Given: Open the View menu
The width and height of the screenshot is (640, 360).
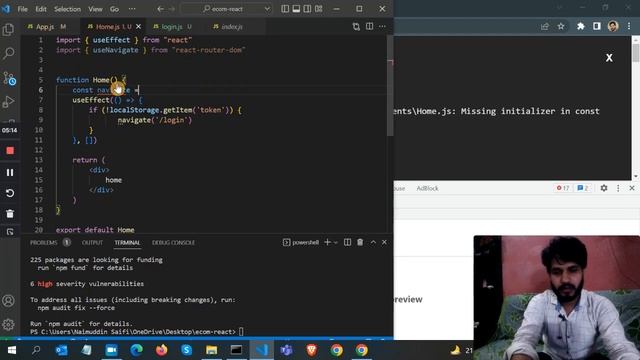Looking at the screenshot, I should 96,9.
